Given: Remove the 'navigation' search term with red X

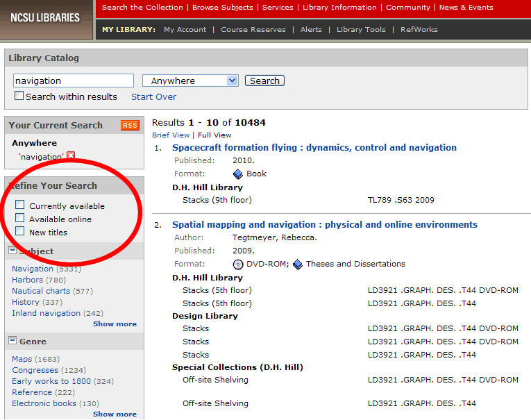Looking at the screenshot, I should pyautogui.click(x=71, y=157).
